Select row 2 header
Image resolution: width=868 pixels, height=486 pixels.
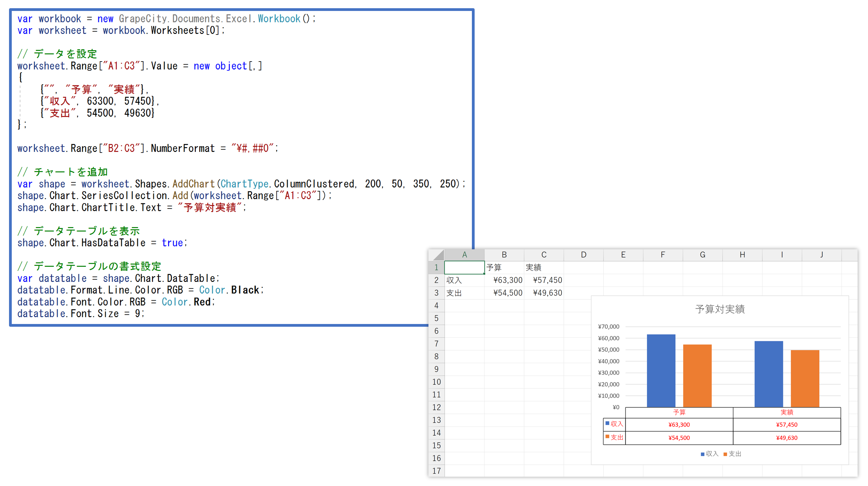pyautogui.click(x=436, y=280)
